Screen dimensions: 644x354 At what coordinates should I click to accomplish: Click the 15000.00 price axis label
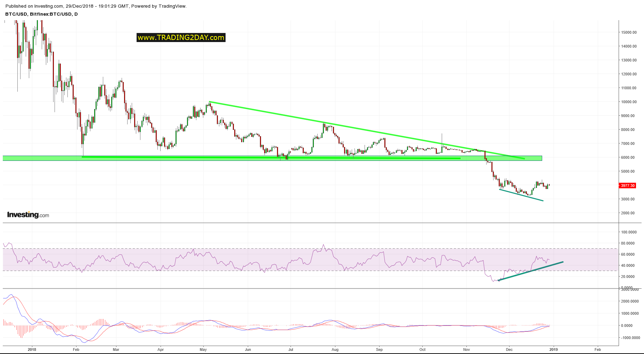629,32
